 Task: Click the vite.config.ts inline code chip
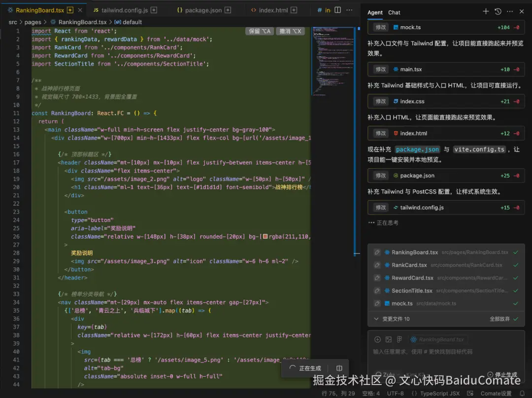479,149
